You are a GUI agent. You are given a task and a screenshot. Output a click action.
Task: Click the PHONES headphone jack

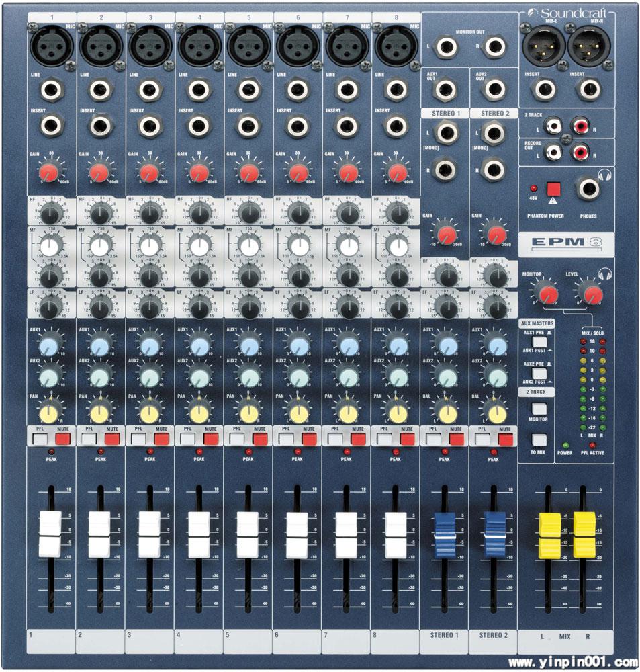pyautogui.click(x=588, y=189)
